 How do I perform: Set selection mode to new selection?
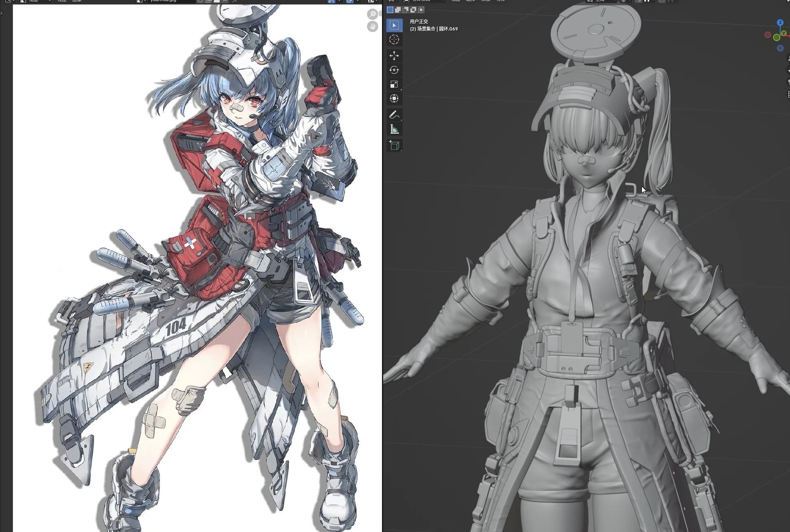click(390, 10)
